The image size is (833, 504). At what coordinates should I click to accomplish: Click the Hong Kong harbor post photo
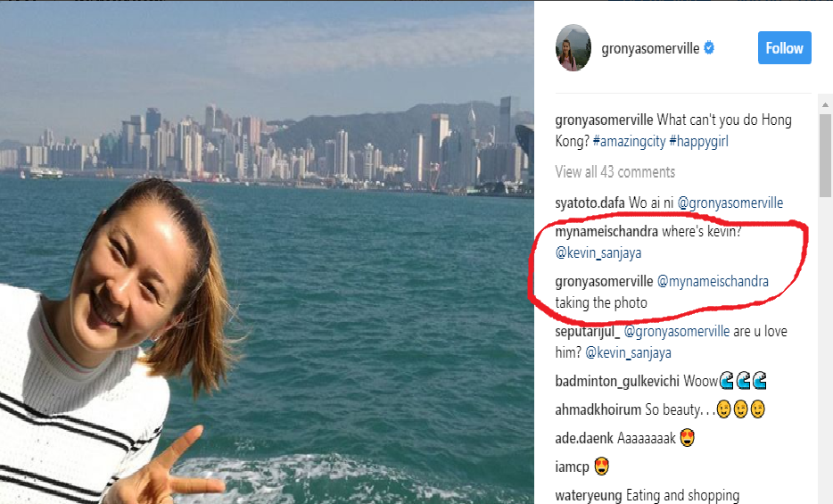pos(267,252)
